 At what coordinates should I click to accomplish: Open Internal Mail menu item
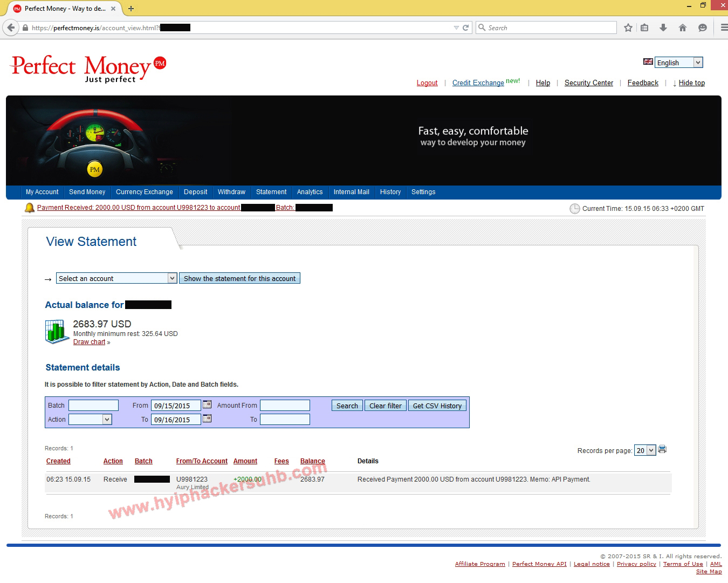click(x=352, y=192)
